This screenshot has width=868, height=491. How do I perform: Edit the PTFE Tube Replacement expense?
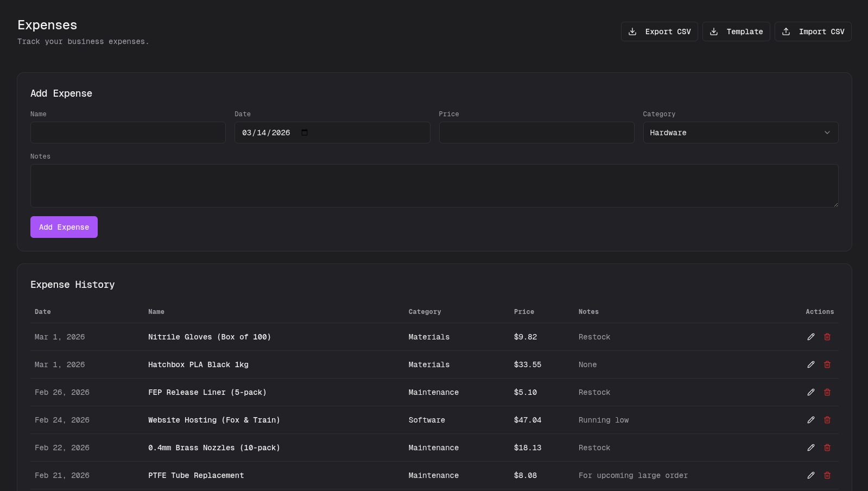811,475
